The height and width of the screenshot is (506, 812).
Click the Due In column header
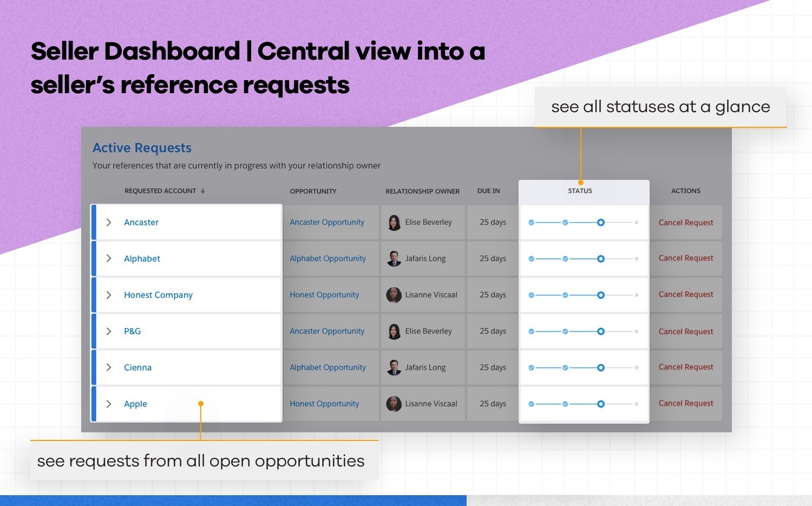point(488,191)
